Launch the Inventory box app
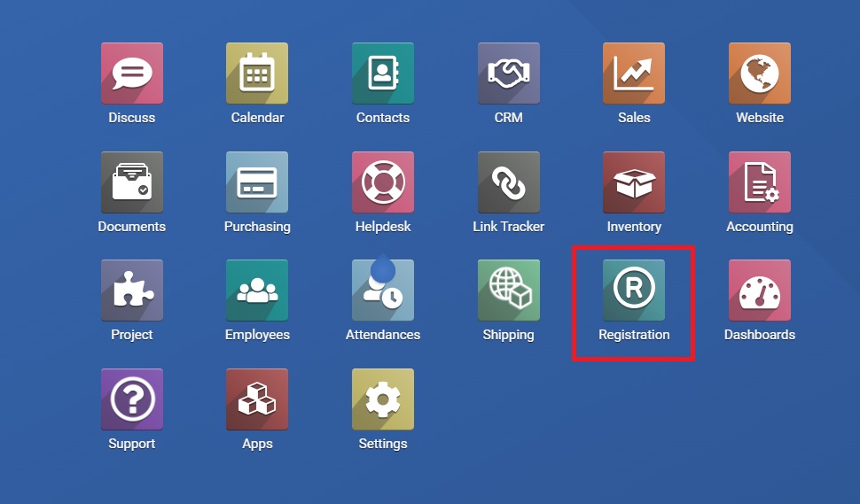Screen dimensions: 860x504 click(x=634, y=182)
